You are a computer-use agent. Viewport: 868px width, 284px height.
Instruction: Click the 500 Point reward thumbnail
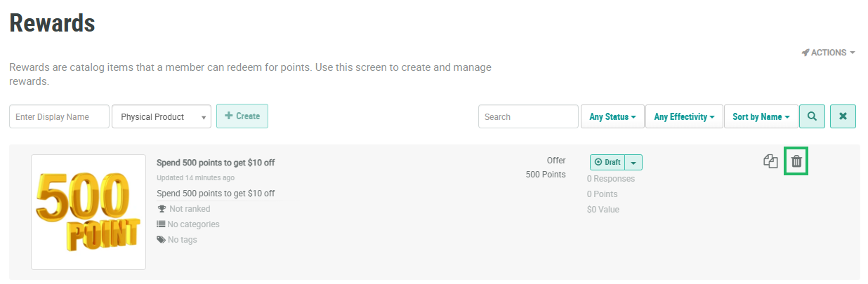pos(88,212)
